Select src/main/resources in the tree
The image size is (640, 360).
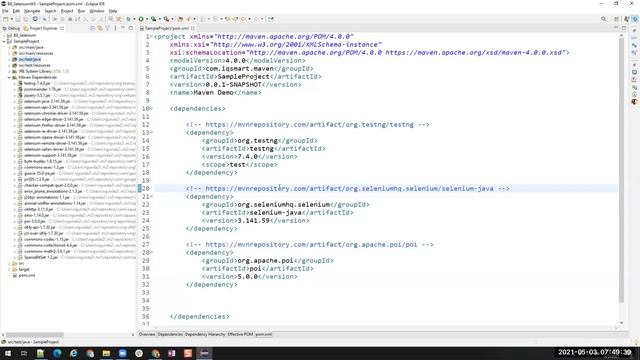[x=36, y=53]
